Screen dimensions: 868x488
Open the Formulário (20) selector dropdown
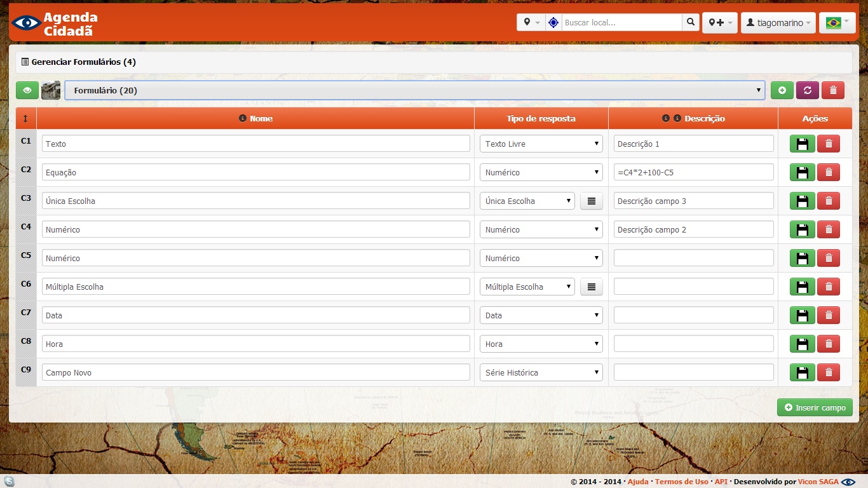[414, 90]
